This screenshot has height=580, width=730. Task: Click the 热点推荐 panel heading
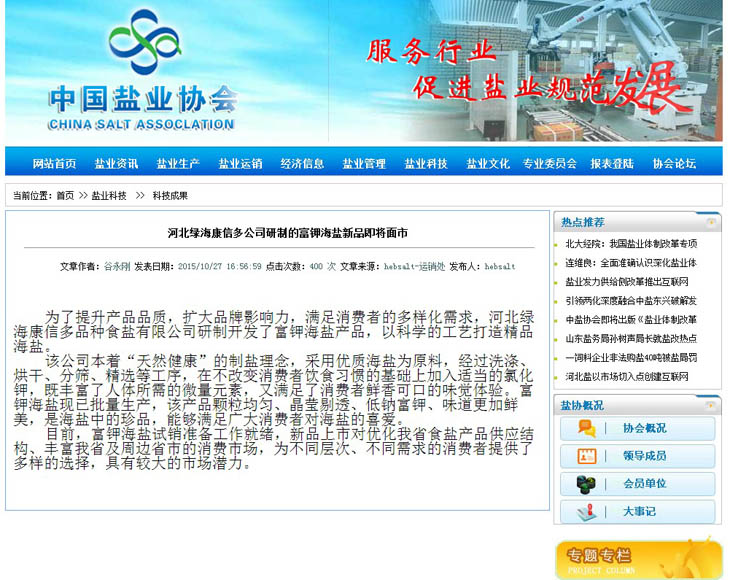582,222
